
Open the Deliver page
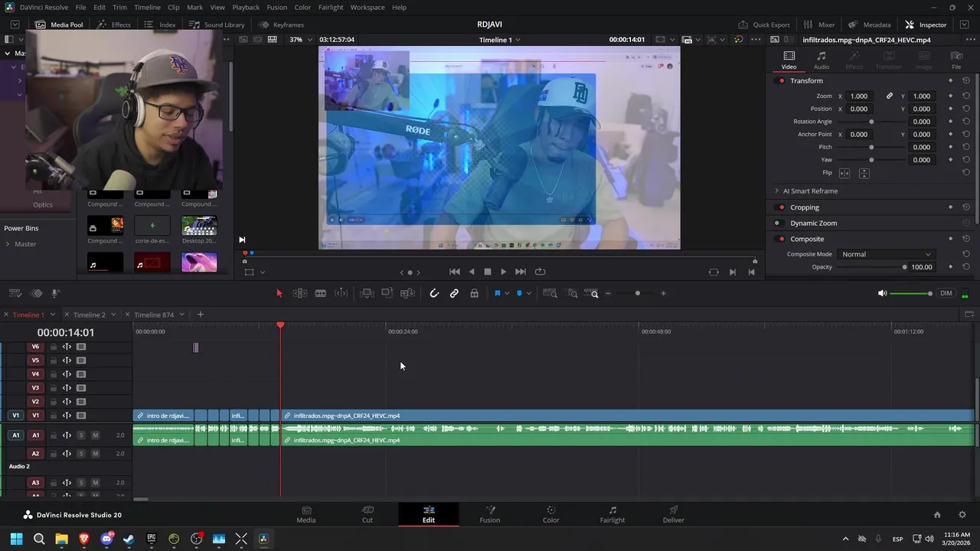674,514
